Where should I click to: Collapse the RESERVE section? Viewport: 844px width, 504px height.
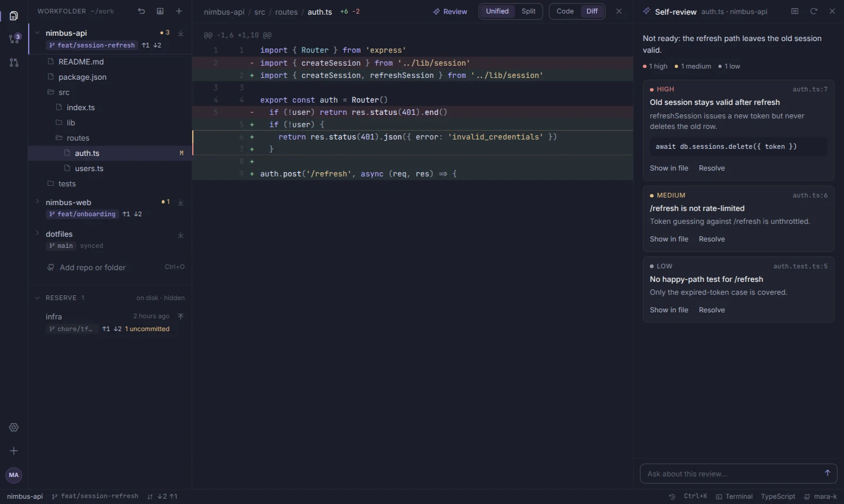click(x=38, y=298)
